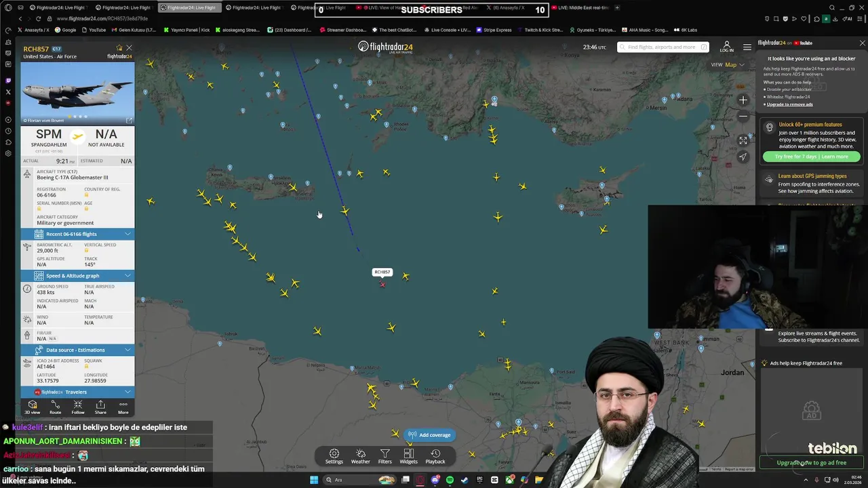Screen dimensions: 868x488
Task: Click ground speed value 438 kts
Action: coord(45,293)
